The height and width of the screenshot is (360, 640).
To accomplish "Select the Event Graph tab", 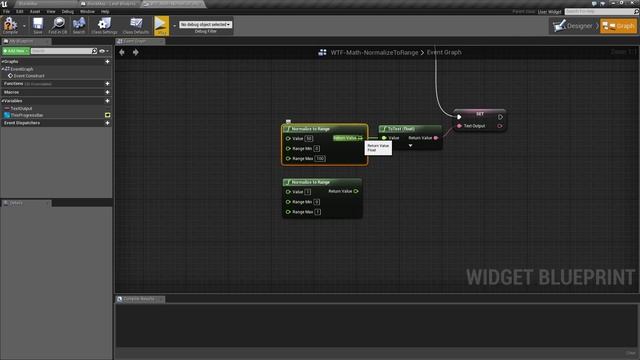I will click(140, 41).
